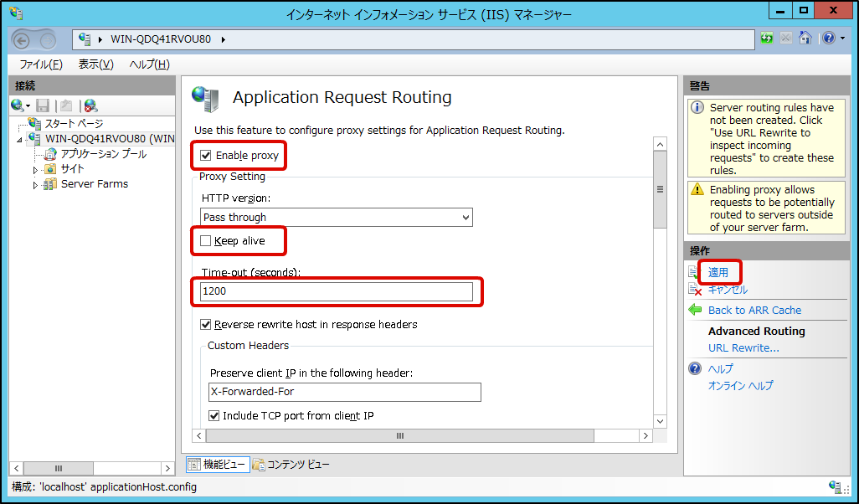Click the settings pane scroll-right arrow
Image resolution: width=859 pixels, height=504 pixels.
click(646, 435)
